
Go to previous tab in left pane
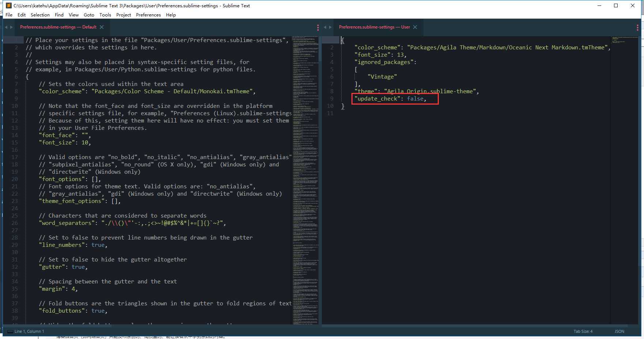(x=6, y=27)
